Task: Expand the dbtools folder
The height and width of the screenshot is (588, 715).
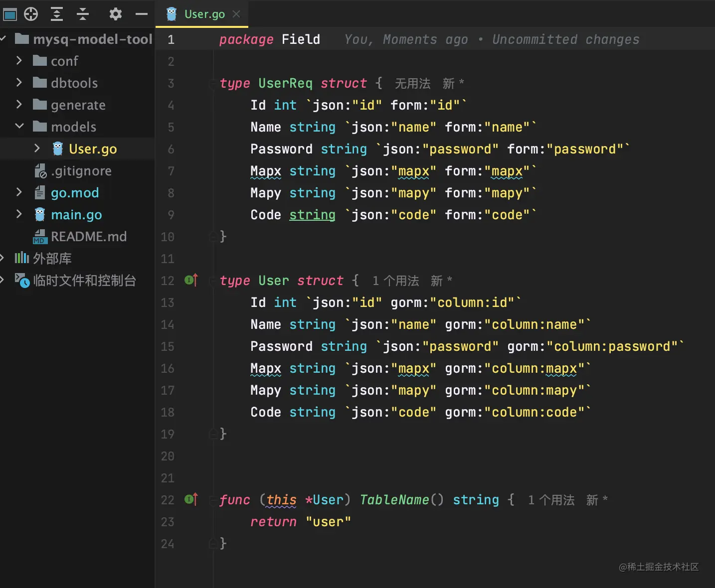Action: coord(19,83)
